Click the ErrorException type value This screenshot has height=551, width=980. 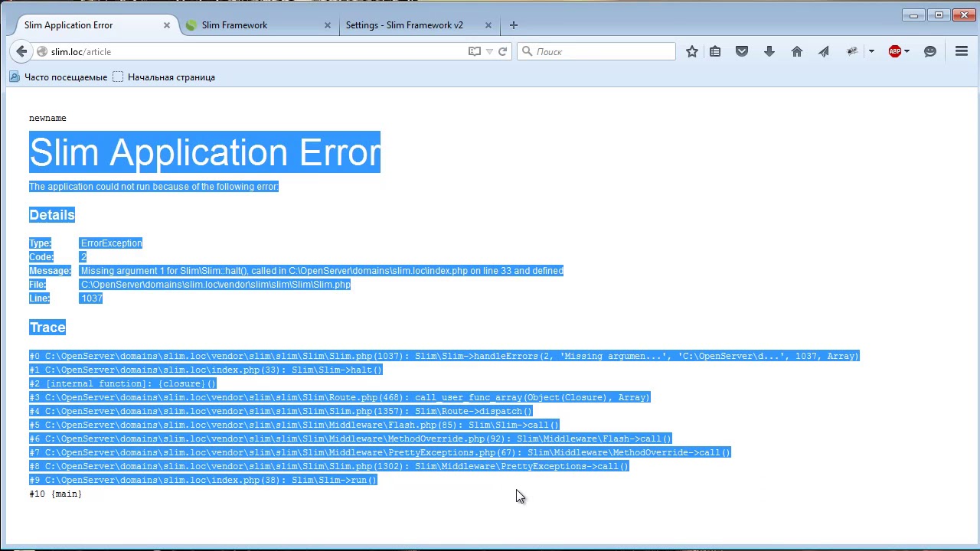coord(111,243)
